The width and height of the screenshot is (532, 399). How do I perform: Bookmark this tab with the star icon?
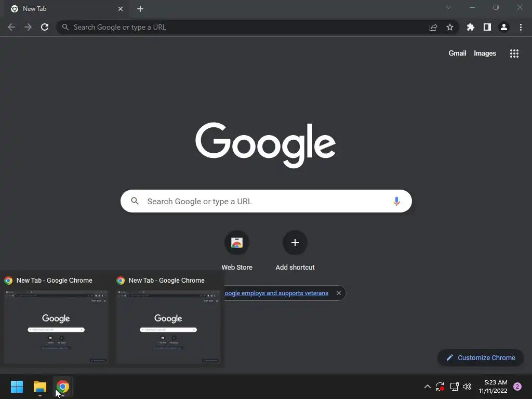[450, 27]
